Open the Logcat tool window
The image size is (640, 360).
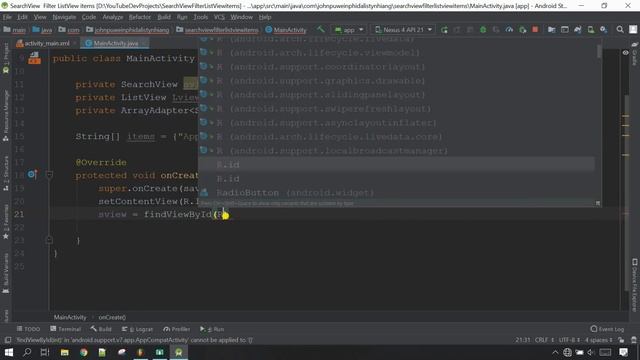(137, 329)
